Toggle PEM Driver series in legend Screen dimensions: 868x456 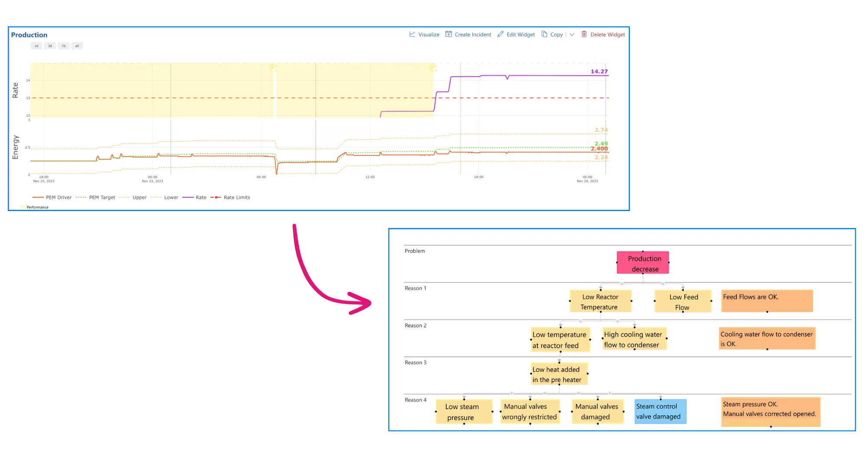tap(52, 198)
